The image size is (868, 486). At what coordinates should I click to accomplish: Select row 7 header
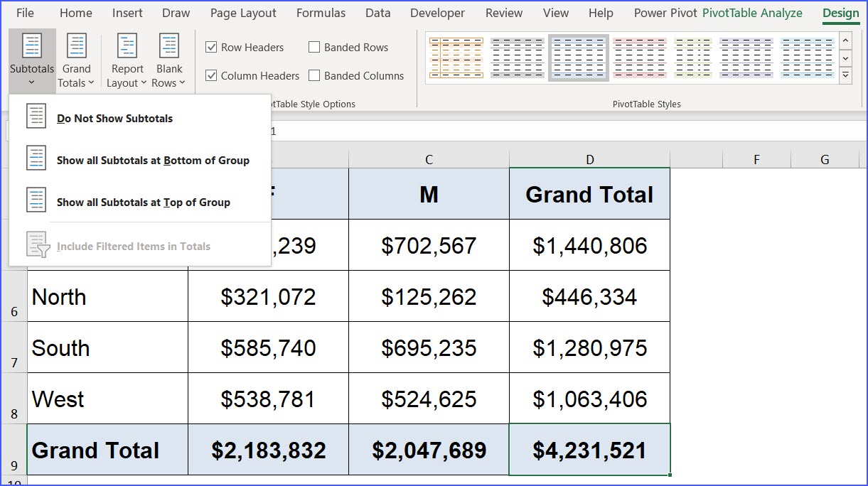click(x=14, y=347)
